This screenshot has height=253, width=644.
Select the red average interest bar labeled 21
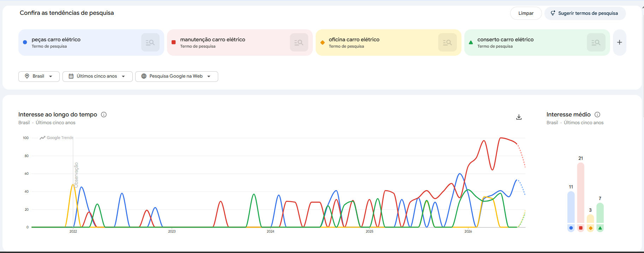click(581, 193)
